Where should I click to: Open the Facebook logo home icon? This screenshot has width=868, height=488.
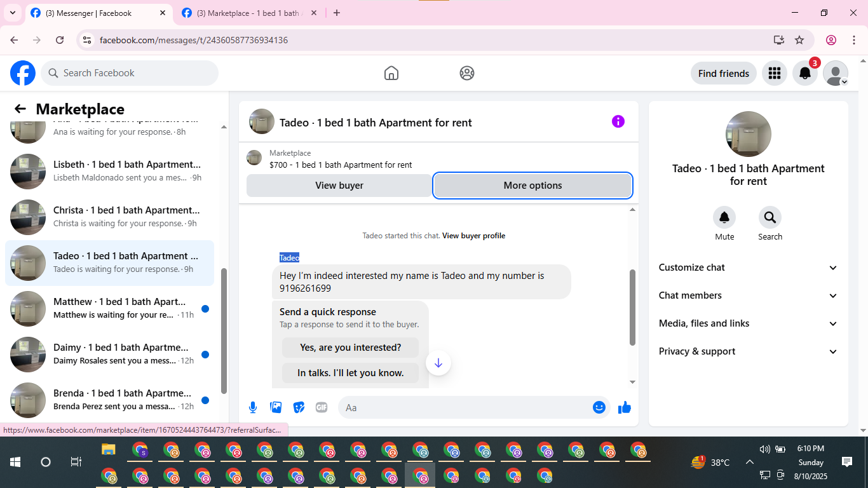point(23,73)
